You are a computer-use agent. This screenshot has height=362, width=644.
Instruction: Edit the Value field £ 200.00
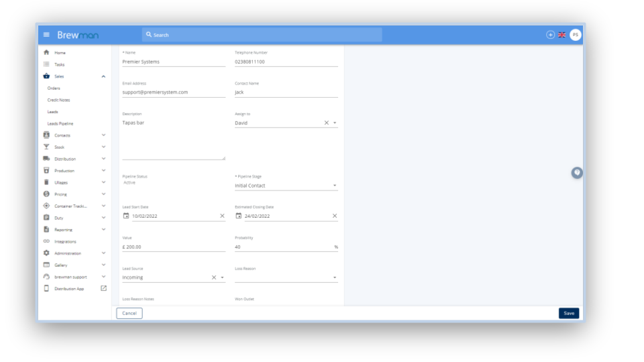[x=174, y=247]
